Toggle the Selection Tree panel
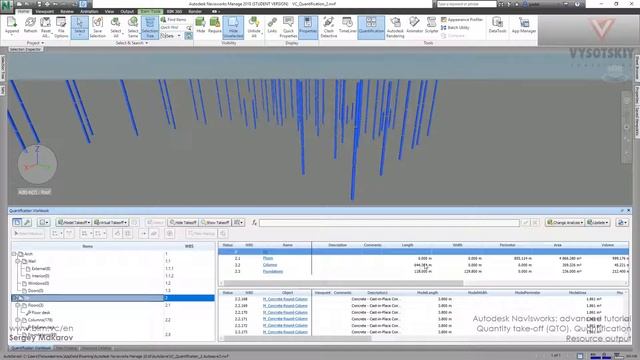 tap(150, 27)
